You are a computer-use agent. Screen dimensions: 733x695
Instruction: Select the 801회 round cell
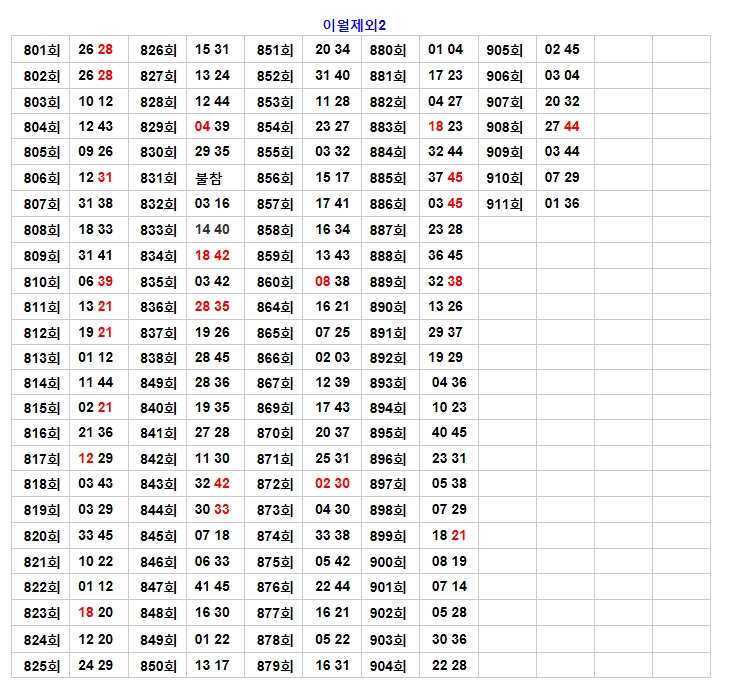tap(41, 50)
